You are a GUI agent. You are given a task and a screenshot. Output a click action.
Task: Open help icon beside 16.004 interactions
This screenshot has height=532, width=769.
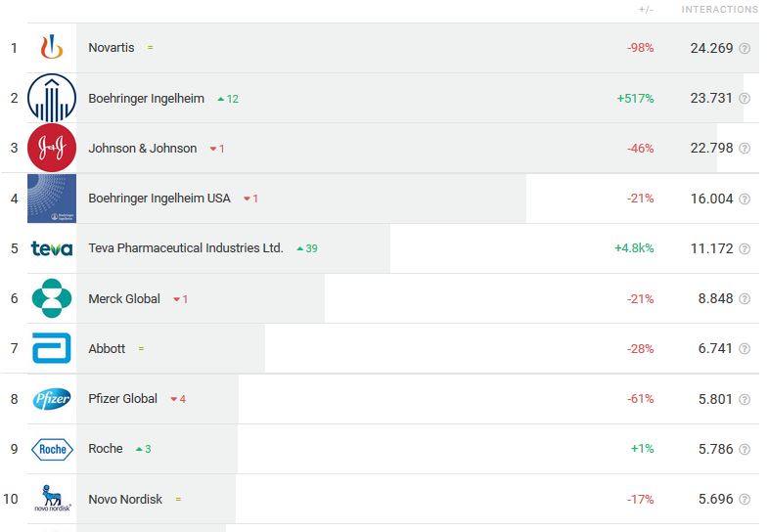tap(744, 199)
